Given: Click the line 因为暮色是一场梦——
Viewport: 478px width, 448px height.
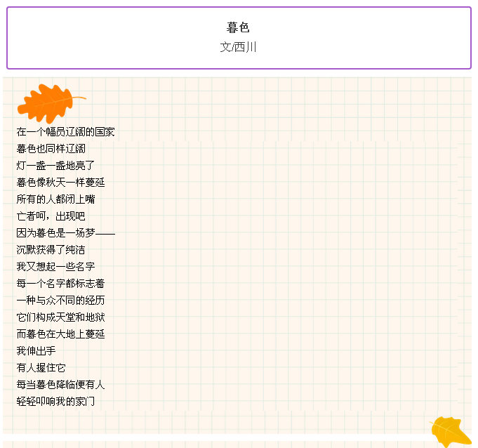Looking at the screenshot, I should click(66, 233).
